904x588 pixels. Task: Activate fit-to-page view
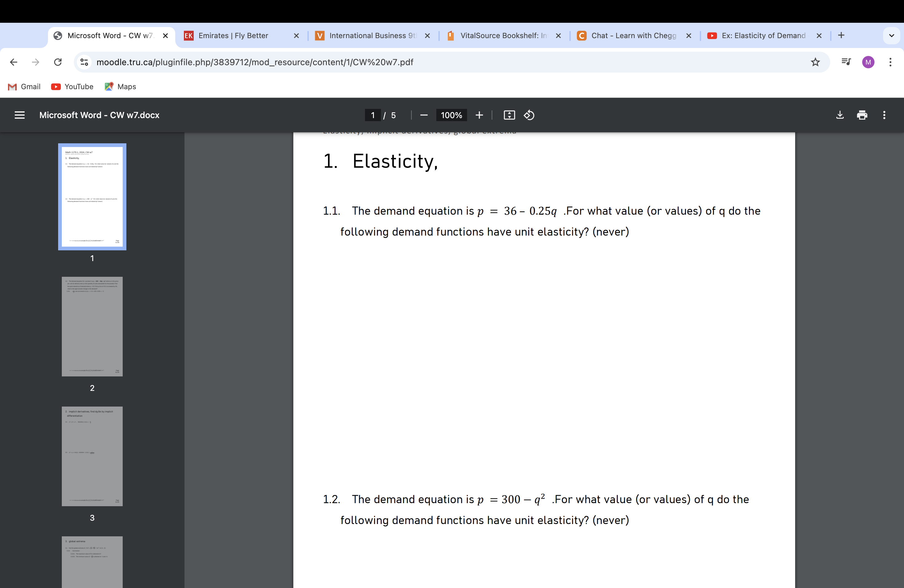tap(509, 115)
